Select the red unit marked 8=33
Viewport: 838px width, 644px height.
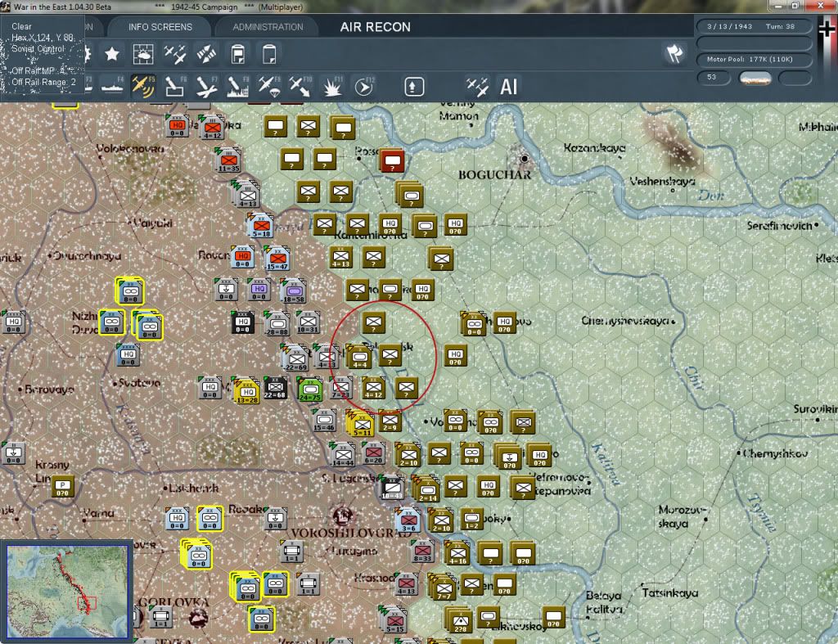422,551
